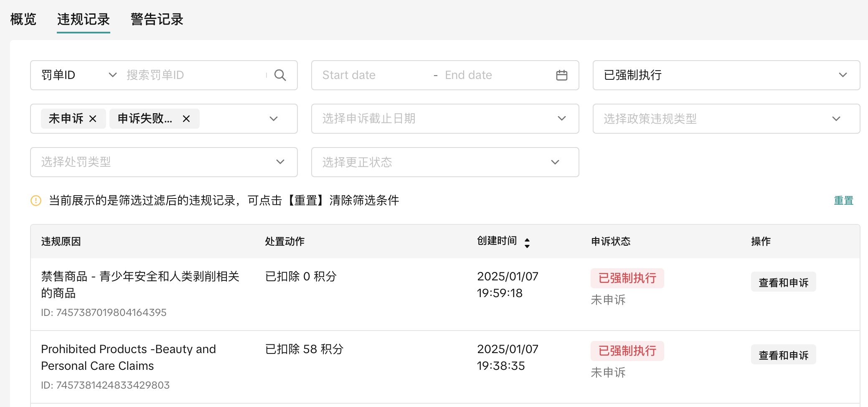This screenshot has height=407, width=868.
Task: Remove the 申诉失败 filter tag
Action: [186, 119]
